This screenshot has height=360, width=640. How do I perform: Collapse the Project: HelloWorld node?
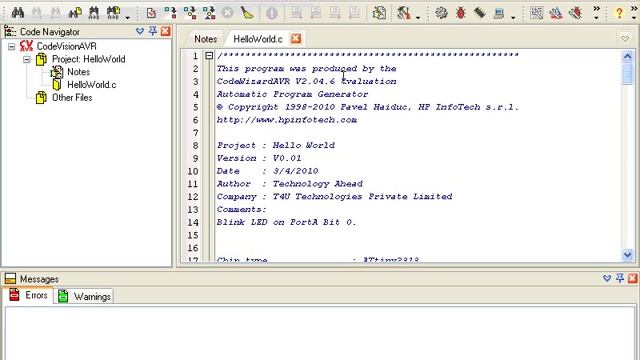pos(27,59)
